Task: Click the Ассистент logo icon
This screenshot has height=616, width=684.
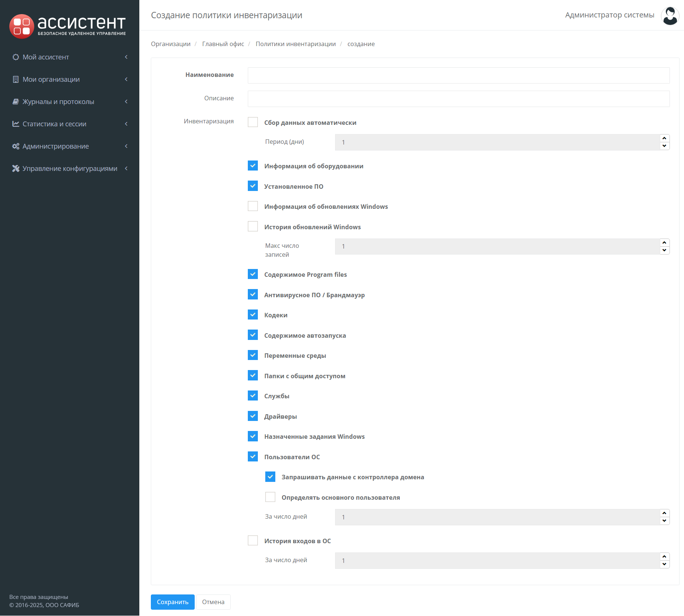Action: (x=22, y=26)
